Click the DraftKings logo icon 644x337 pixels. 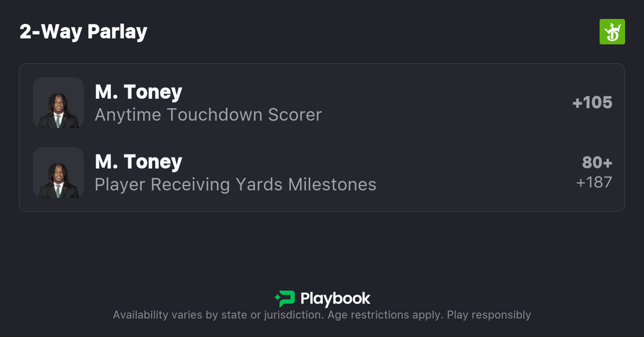[x=612, y=32]
